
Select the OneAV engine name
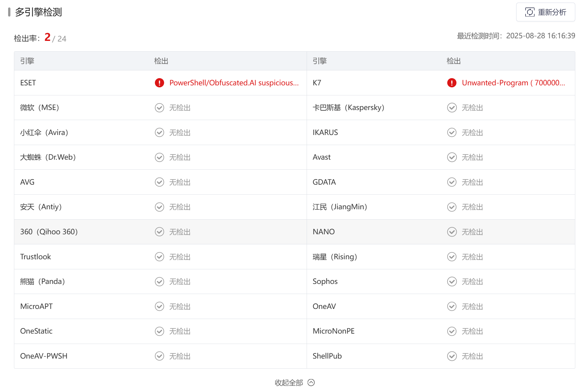324,306
